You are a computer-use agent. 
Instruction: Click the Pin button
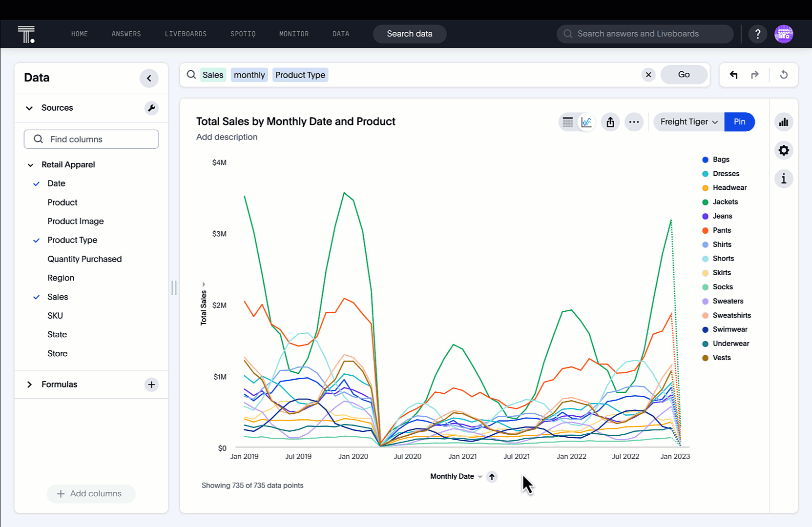(740, 122)
